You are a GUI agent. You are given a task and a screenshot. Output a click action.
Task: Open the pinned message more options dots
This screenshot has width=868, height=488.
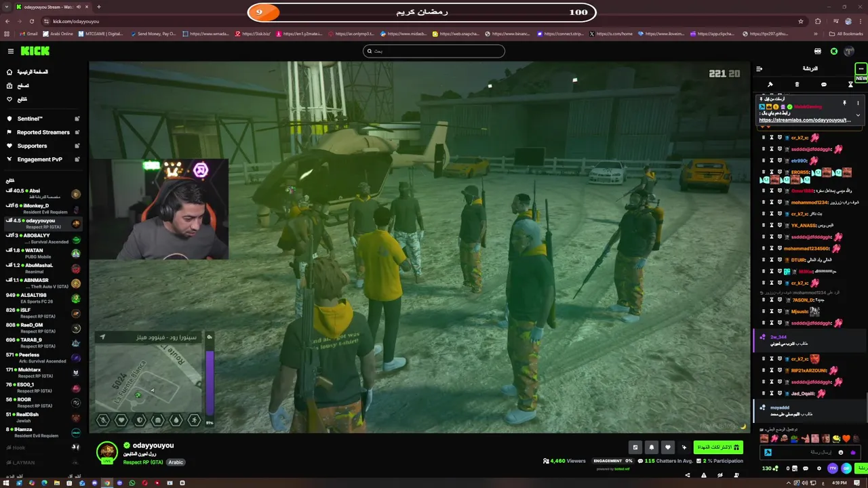(858, 103)
